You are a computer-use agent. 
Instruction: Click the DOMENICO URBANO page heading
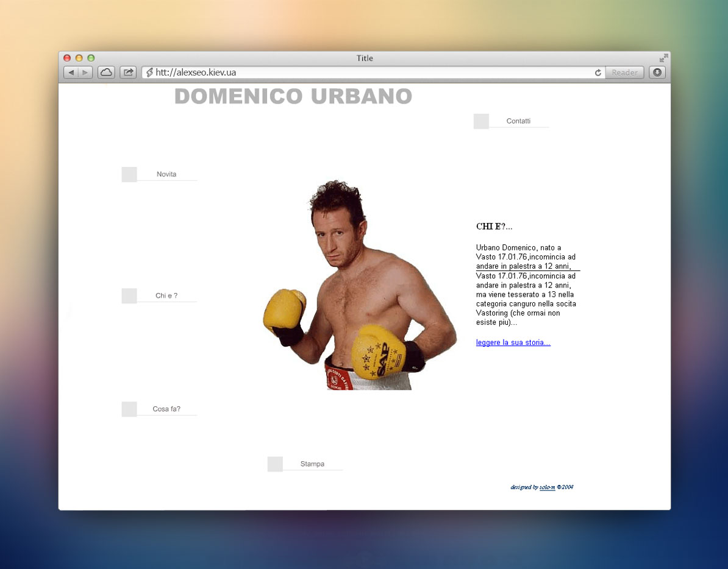(293, 96)
